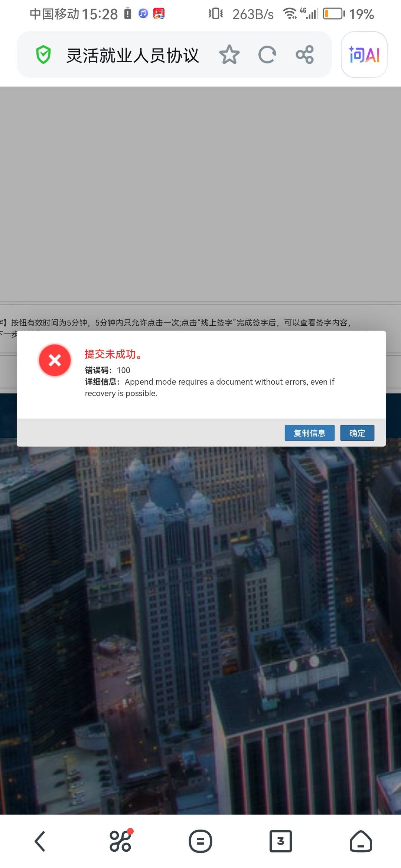Open the tab switcher showing 3 tabs
Image resolution: width=401 pixels, height=868 pixels.
(x=281, y=841)
